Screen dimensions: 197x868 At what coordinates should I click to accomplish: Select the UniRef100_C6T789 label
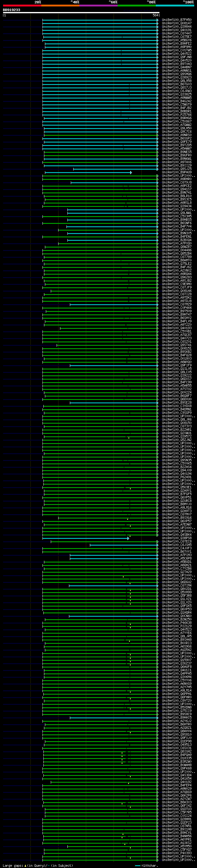pos(177,257)
